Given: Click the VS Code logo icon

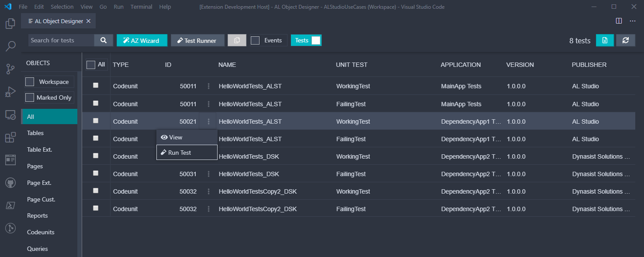Looking at the screenshot, I should click(x=7, y=7).
